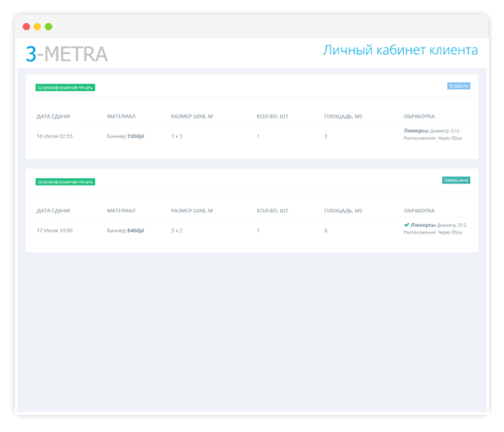Click the Завершена status badge
The height and width of the screenshot is (432, 504).
tap(456, 180)
